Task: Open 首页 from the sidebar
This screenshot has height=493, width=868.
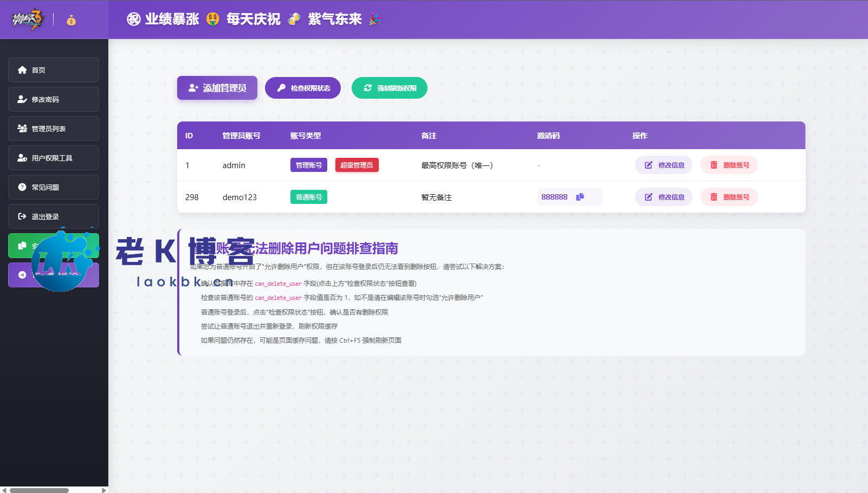Action: (53, 70)
